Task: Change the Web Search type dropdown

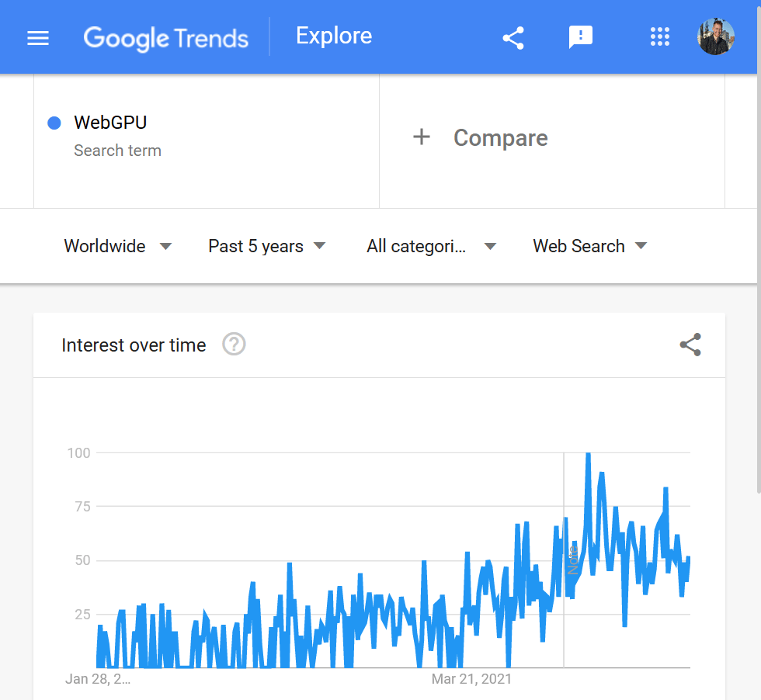Action: coord(589,246)
